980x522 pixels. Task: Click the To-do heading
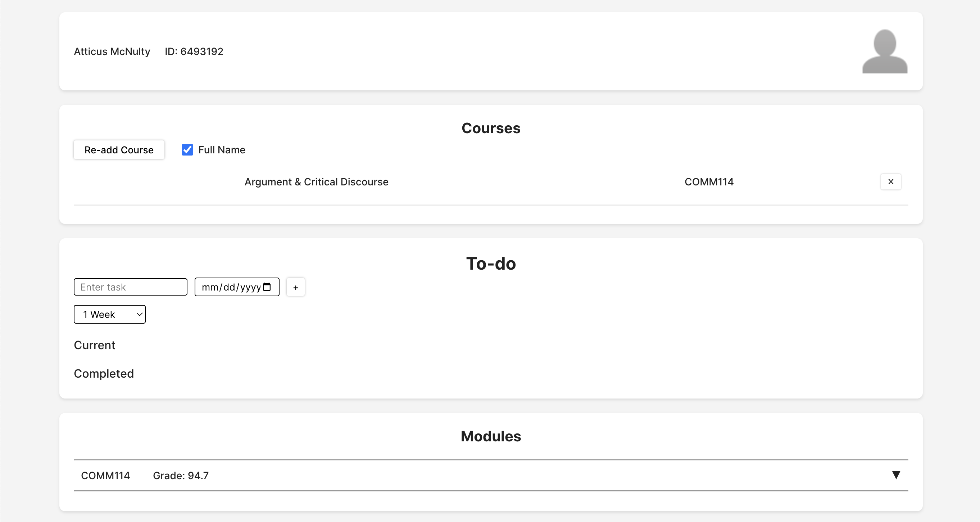pos(491,264)
